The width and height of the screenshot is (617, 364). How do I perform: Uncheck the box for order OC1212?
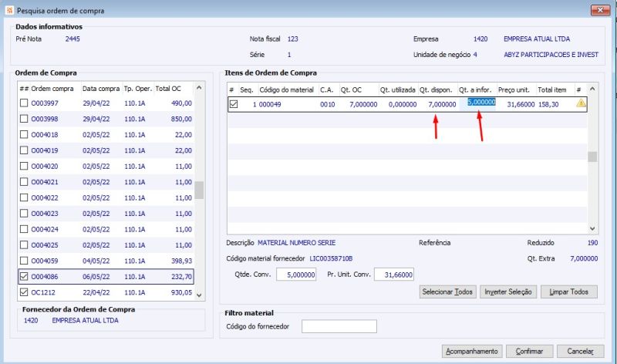point(24,292)
